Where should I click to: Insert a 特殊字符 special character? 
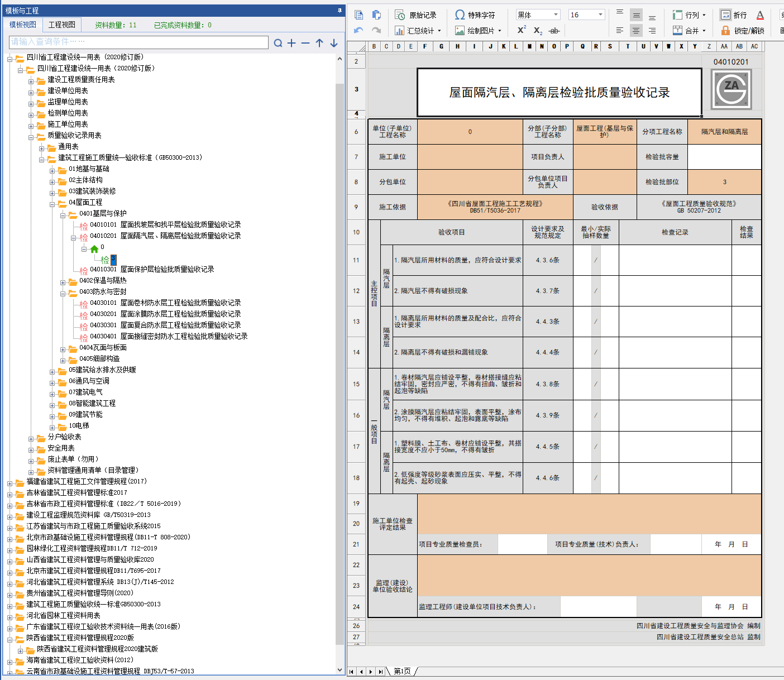click(475, 15)
